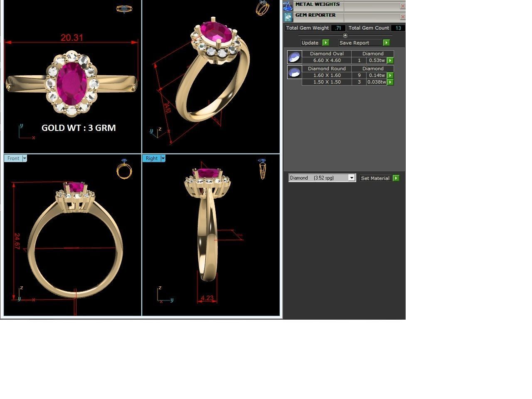This screenshot has height=399, width=532.
Task: Click green arrow next to Update
Action: point(325,42)
